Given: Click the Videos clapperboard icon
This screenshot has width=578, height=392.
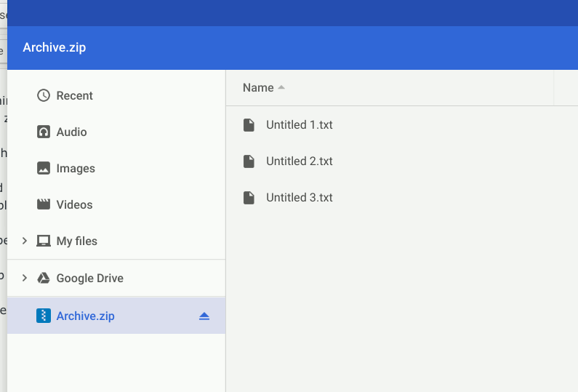Looking at the screenshot, I should (x=44, y=204).
